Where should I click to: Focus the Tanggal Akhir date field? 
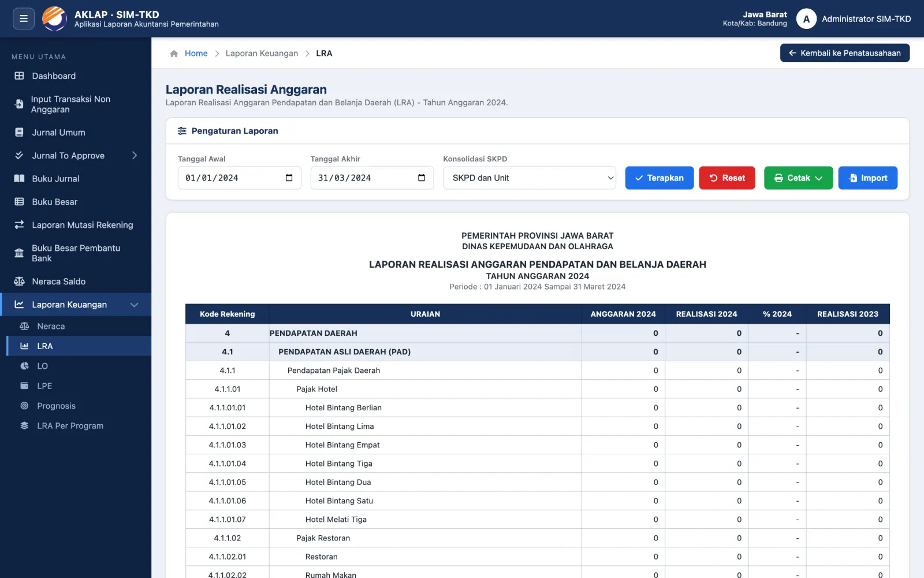(372, 178)
